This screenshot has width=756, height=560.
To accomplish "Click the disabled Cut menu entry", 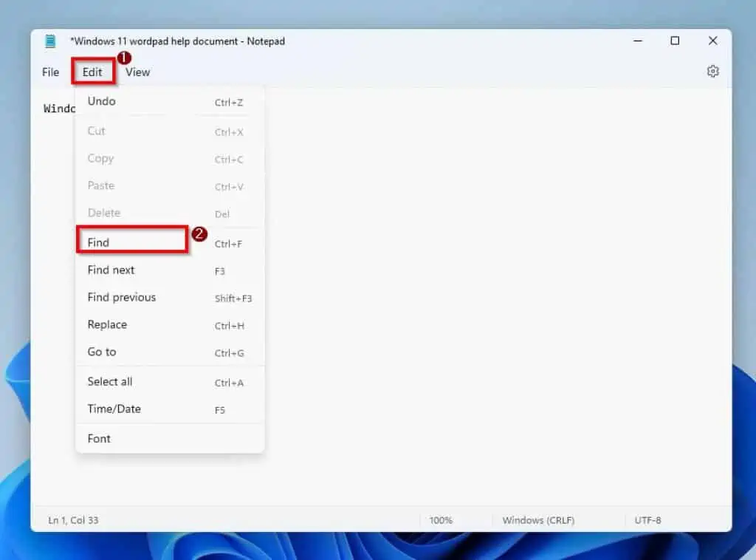I will [x=170, y=132].
